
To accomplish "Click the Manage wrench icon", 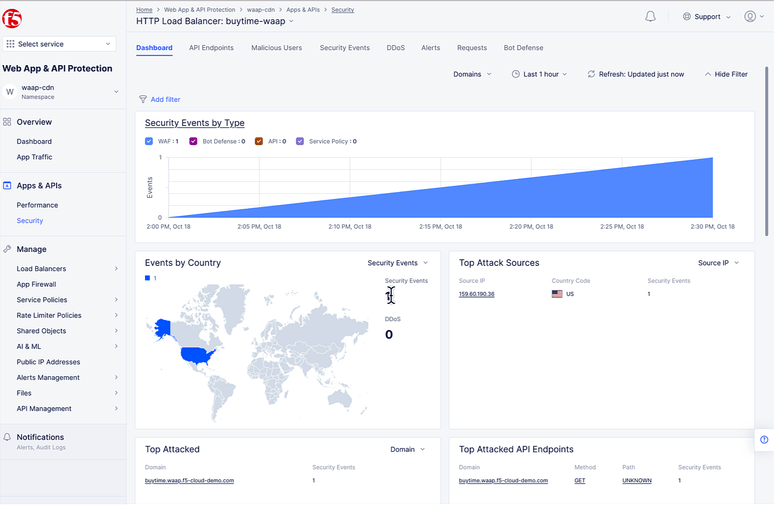I will coord(7,249).
